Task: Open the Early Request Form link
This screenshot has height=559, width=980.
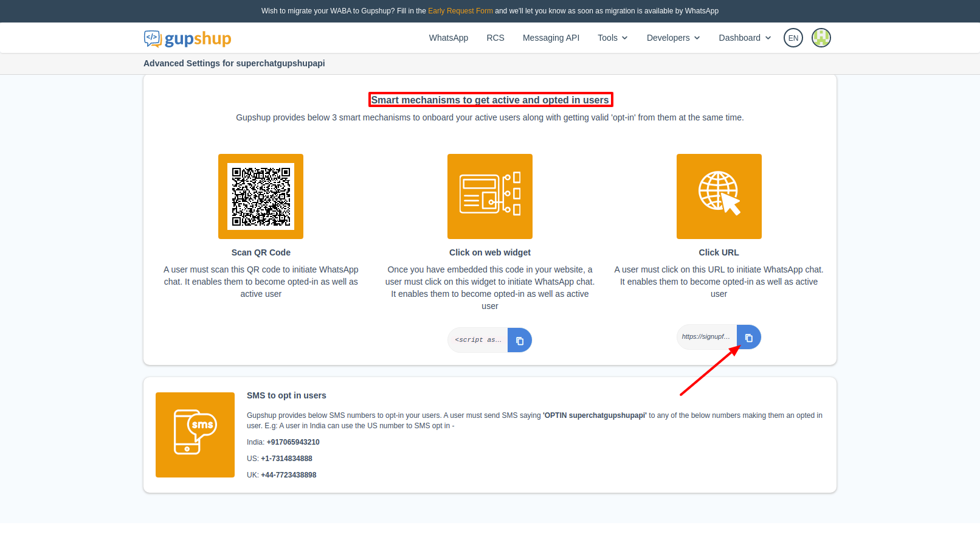Action: pyautogui.click(x=460, y=11)
